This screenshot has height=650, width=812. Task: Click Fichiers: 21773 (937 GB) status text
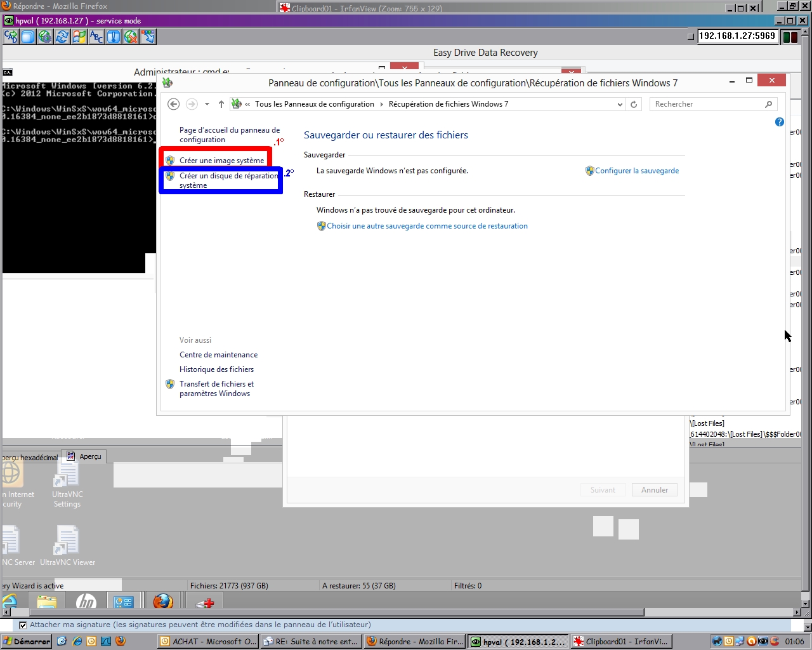[229, 586]
